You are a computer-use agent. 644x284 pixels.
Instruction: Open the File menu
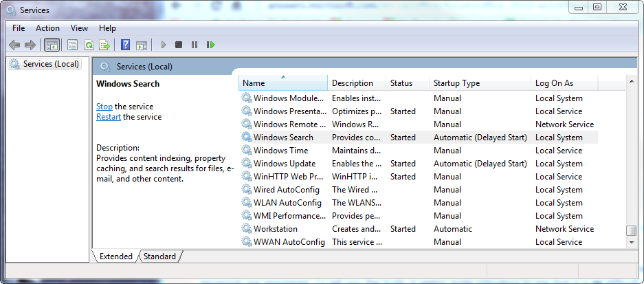coord(19,28)
